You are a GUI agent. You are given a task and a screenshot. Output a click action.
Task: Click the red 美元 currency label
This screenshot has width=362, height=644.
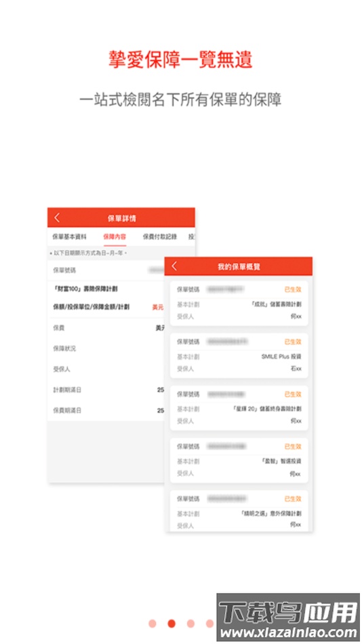[158, 307]
